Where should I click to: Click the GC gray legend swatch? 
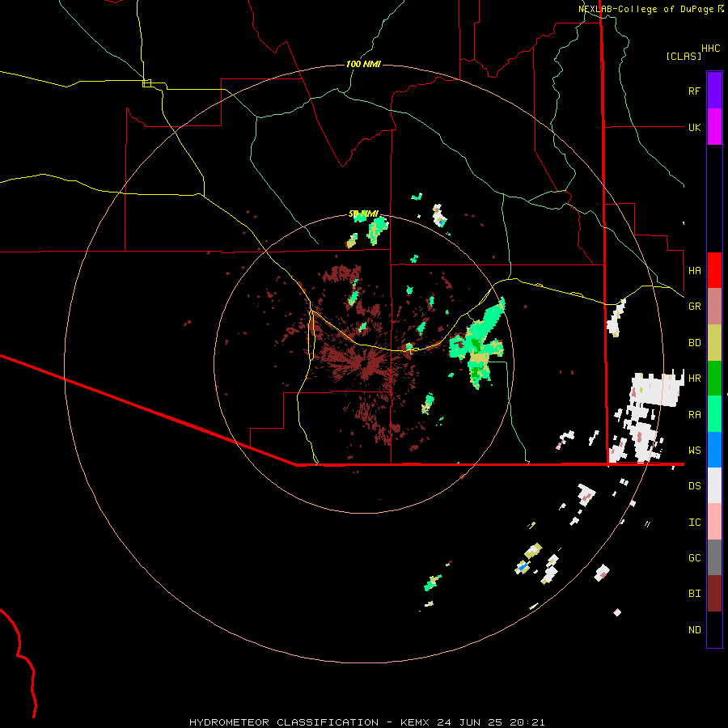714,557
